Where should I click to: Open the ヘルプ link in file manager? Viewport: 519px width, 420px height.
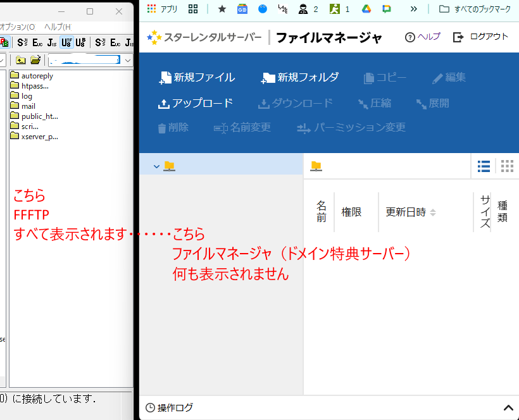pos(422,37)
